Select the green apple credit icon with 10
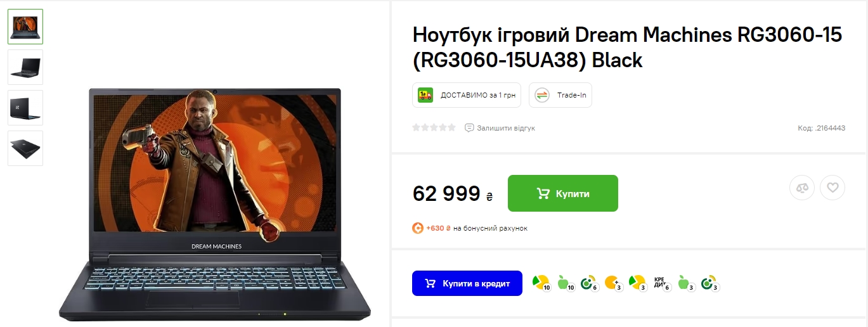The image size is (868, 327). click(566, 283)
